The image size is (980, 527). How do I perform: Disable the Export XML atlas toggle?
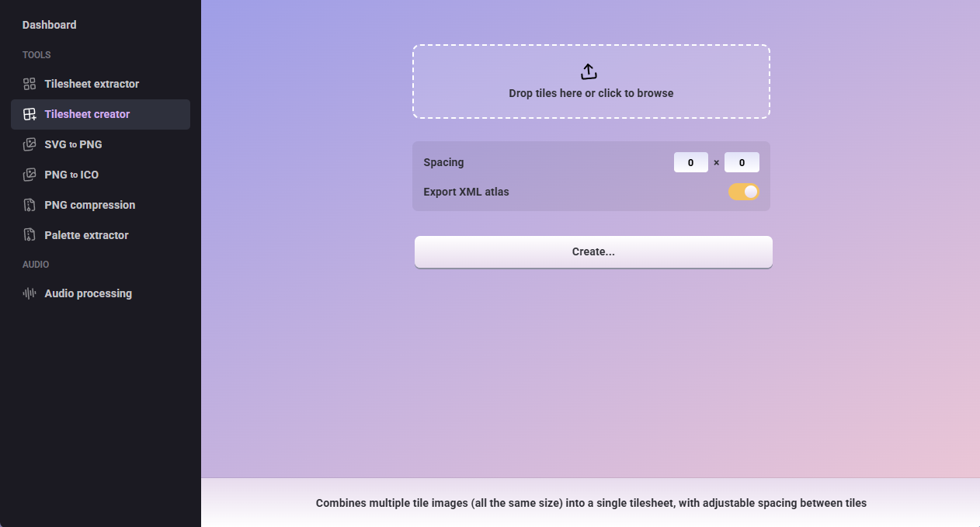click(743, 192)
